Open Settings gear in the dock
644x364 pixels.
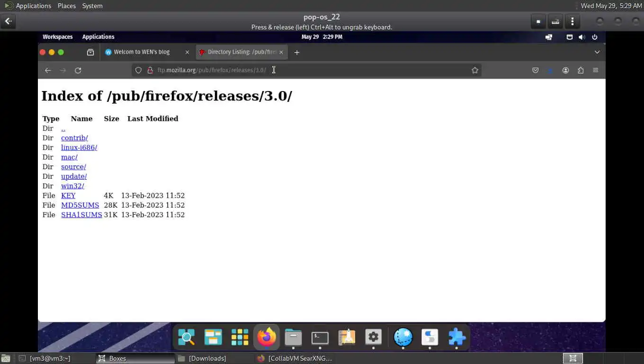click(374, 337)
